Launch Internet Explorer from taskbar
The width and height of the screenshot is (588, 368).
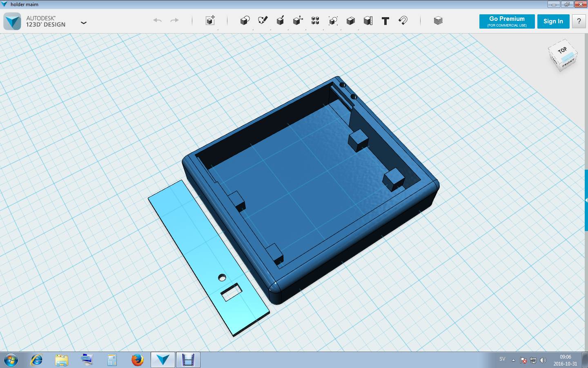click(37, 360)
